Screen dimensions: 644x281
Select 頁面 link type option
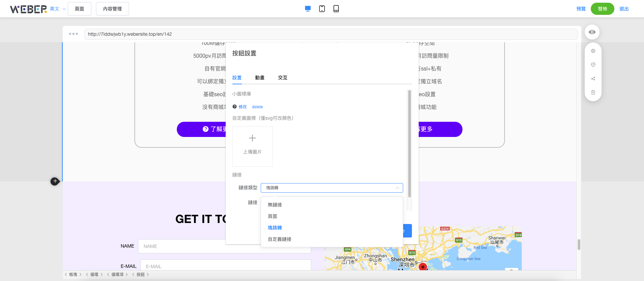(x=332, y=216)
